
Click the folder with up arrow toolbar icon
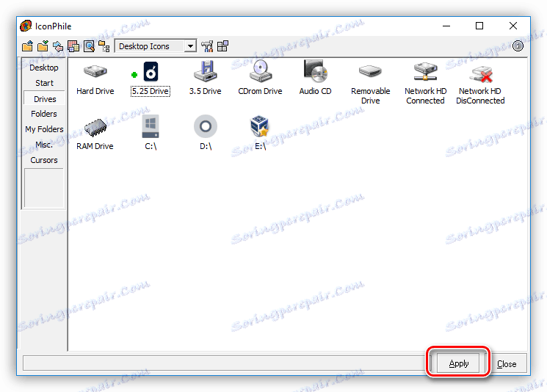(x=27, y=46)
